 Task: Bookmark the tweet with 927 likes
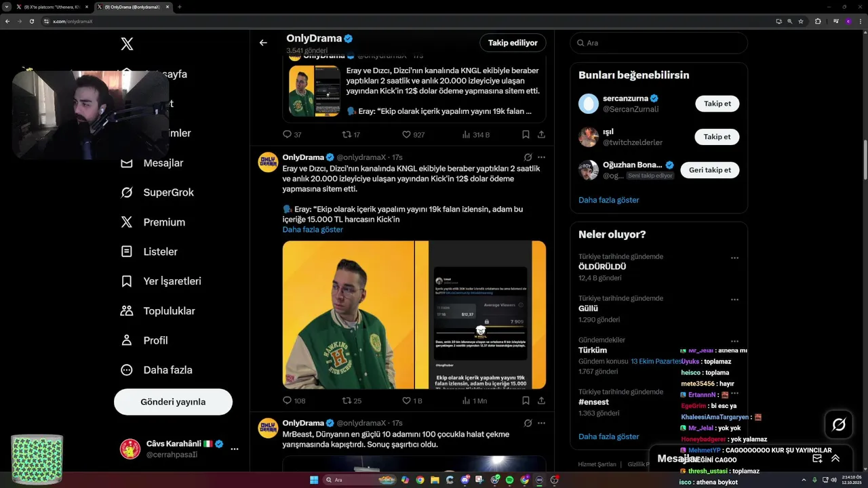pos(526,135)
